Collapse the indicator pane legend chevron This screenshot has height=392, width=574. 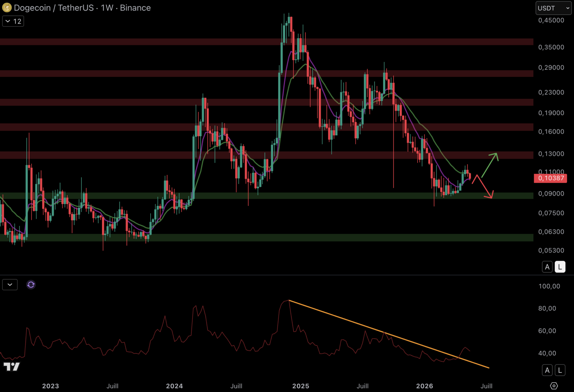click(x=10, y=285)
